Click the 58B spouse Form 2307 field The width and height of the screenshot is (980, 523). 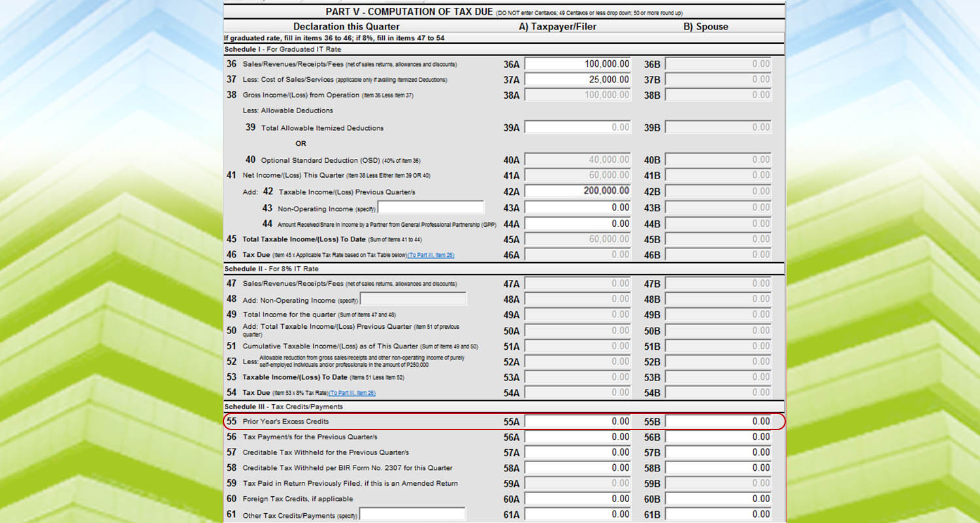[718, 468]
